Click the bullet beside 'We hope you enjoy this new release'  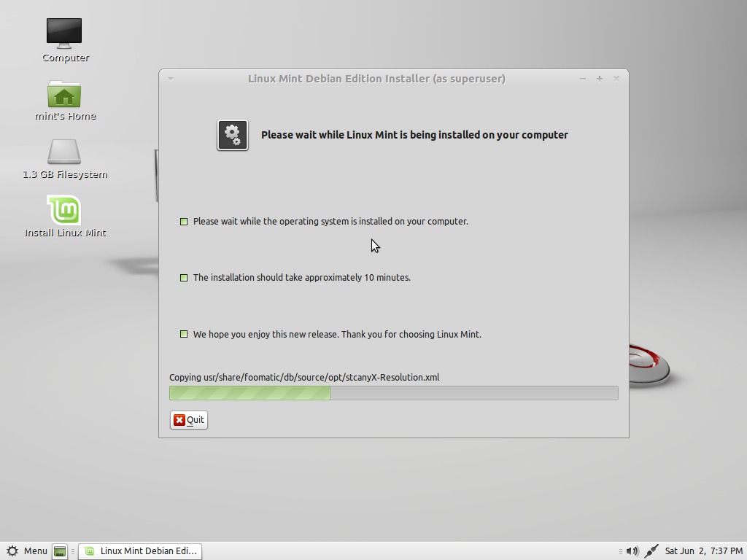(184, 334)
